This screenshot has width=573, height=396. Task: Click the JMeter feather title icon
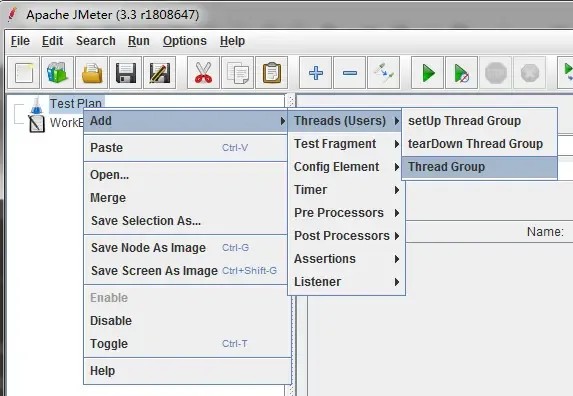(x=13, y=15)
